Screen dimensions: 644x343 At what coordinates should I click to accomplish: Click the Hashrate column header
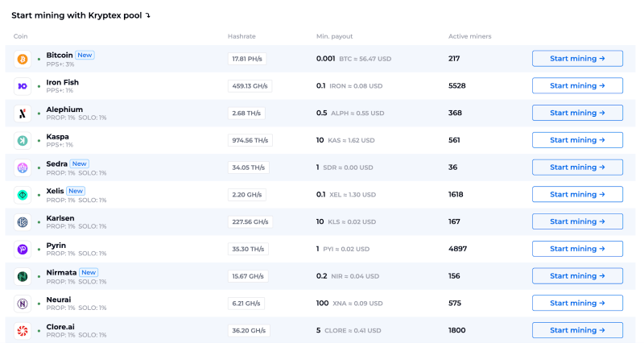pyautogui.click(x=242, y=36)
